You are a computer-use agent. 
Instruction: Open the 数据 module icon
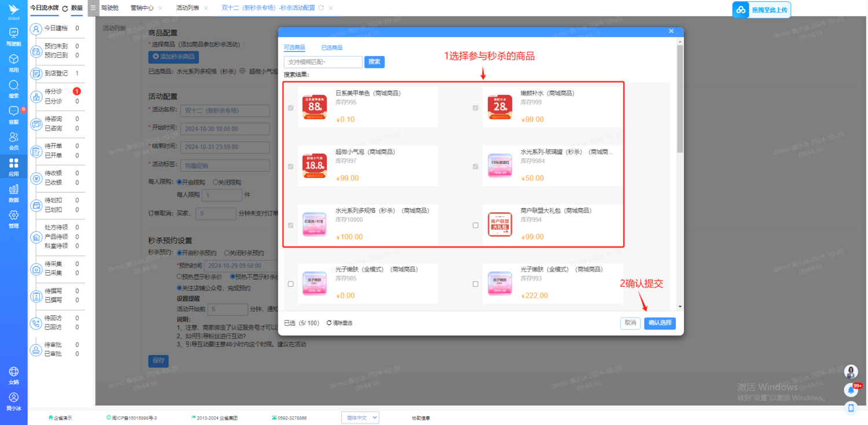(13, 191)
